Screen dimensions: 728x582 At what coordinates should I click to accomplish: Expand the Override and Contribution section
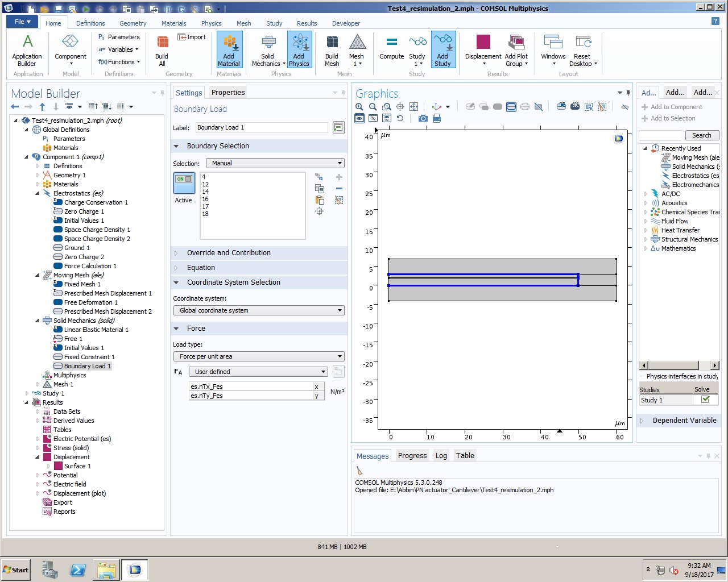click(x=229, y=253)
